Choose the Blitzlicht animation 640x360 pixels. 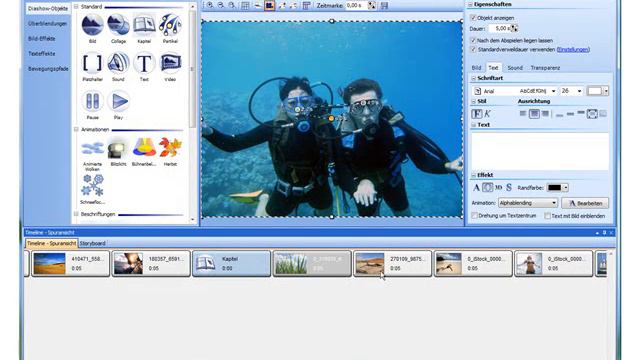pos(118,148)
